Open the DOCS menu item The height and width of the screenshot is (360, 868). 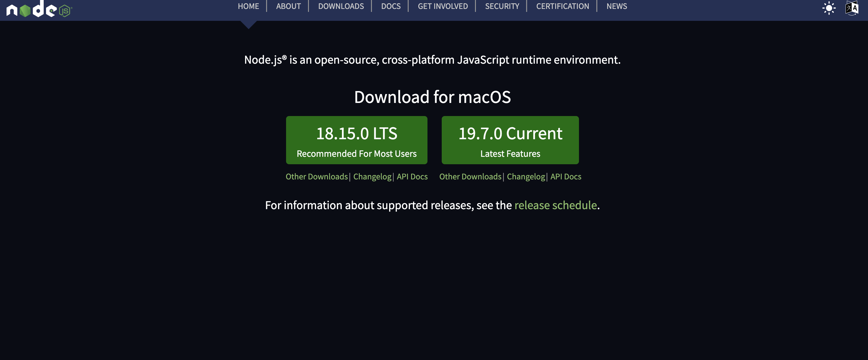coord(391,6)
